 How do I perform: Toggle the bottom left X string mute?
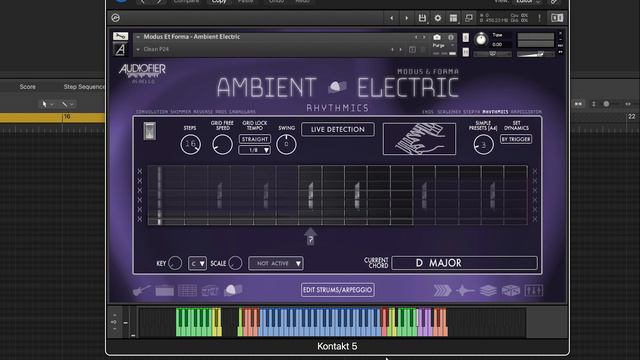coord(140,219)
